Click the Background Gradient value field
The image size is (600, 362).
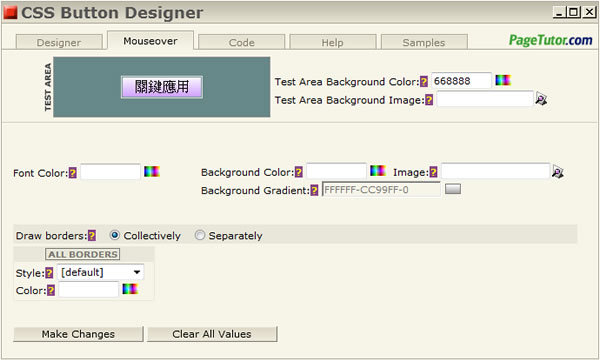381,189
